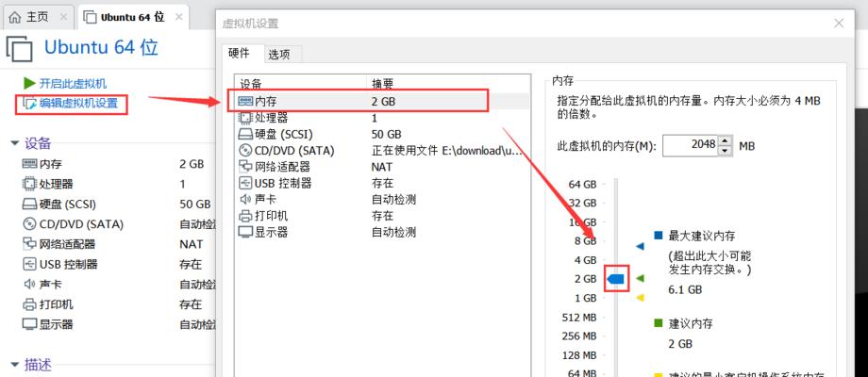Click the display icon in left 设备 list

(x=29, y=324)
